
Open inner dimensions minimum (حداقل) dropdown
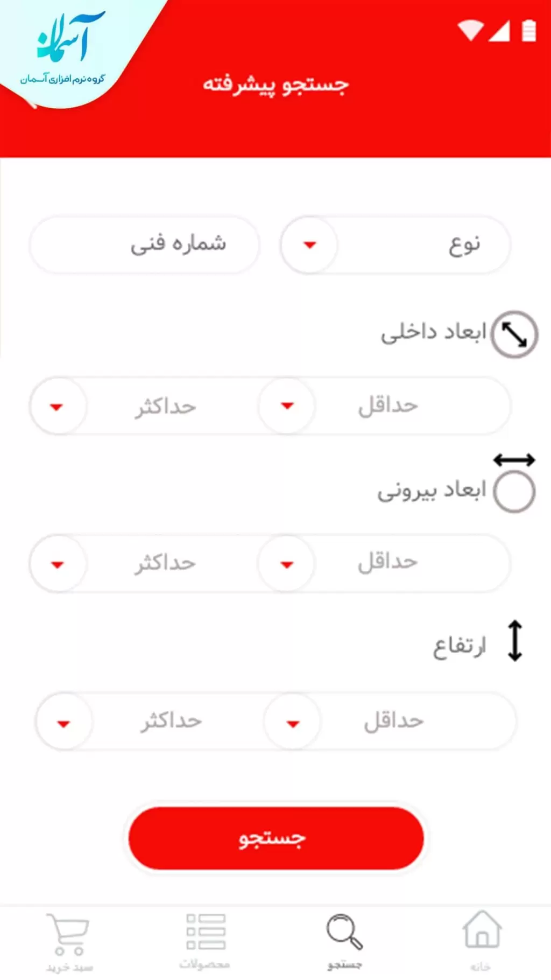pos(287,405)
